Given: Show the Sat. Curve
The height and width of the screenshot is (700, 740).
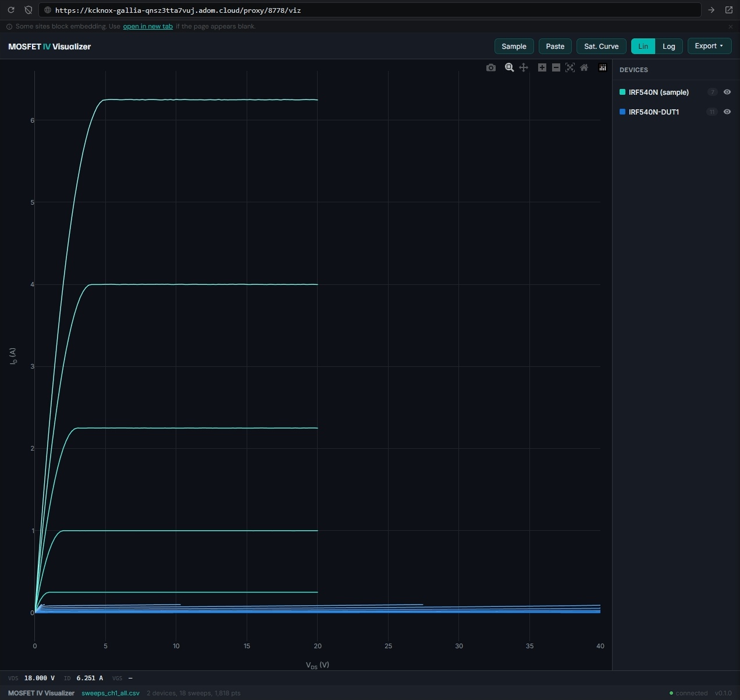Looking at the screenshot, I should (602, 46).
